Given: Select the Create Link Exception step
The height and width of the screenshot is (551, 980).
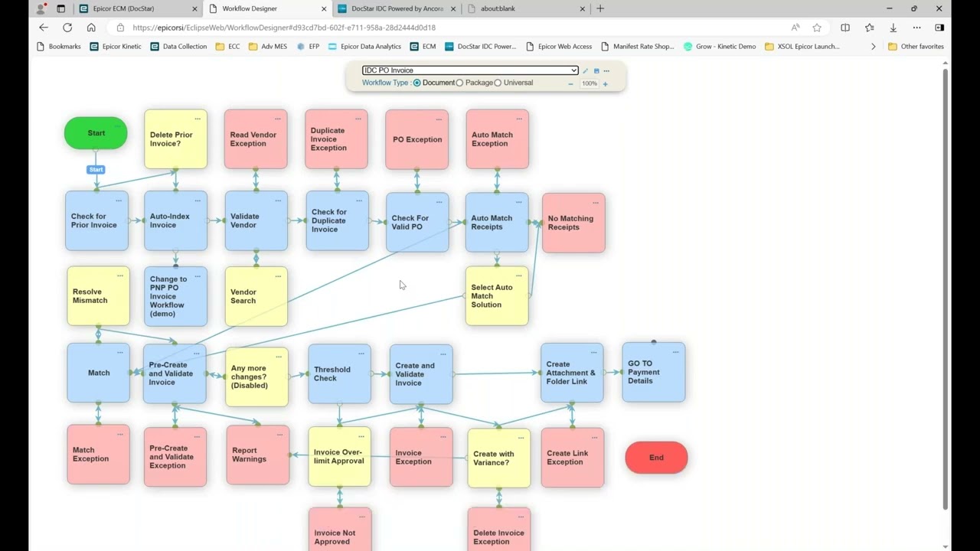Looking at the screenshot, I should click(x=573, y=458).
